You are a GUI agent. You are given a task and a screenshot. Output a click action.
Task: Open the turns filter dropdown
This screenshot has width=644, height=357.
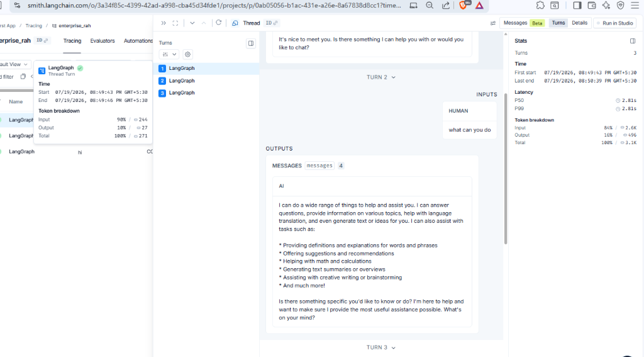[169, 54]
